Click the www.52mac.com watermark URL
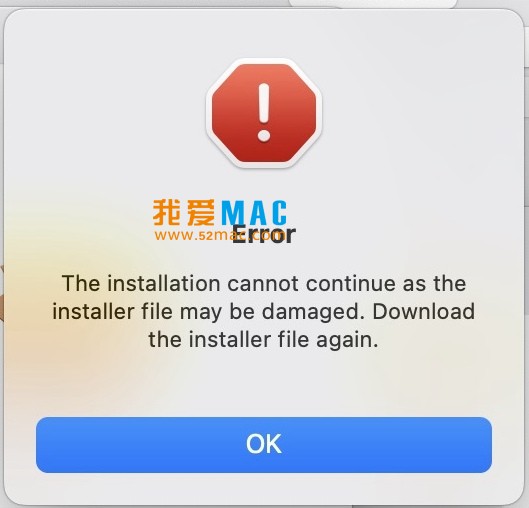The width and height of the screenshot is (529, 508). click(221, 235)
